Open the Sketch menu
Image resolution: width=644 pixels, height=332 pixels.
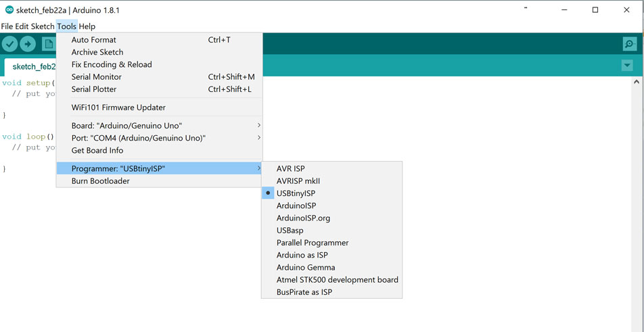click(43, 26)
